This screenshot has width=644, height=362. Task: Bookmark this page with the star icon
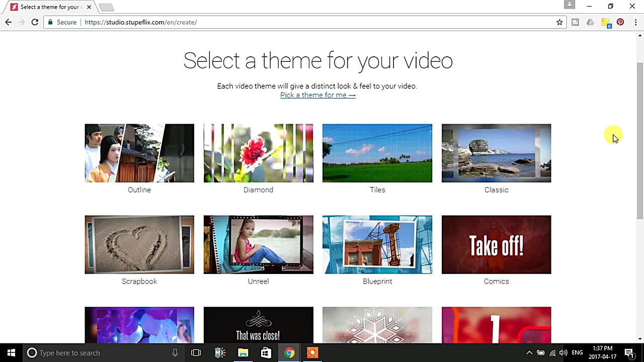click(x=559, y=22)
